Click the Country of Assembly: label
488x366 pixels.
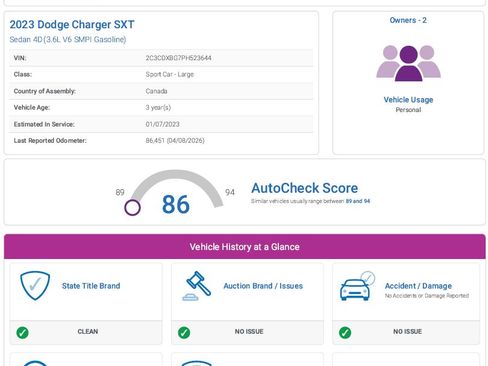click(45, 91)
